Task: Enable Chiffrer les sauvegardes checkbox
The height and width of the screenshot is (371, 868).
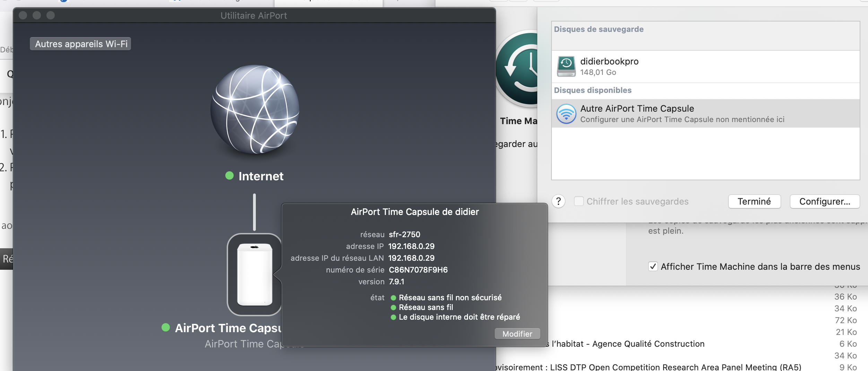Action: coord(579,201)
